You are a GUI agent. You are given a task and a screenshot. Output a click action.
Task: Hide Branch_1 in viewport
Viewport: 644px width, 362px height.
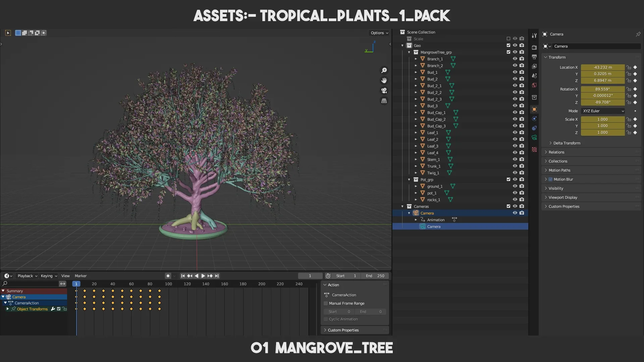coord(515,59)
